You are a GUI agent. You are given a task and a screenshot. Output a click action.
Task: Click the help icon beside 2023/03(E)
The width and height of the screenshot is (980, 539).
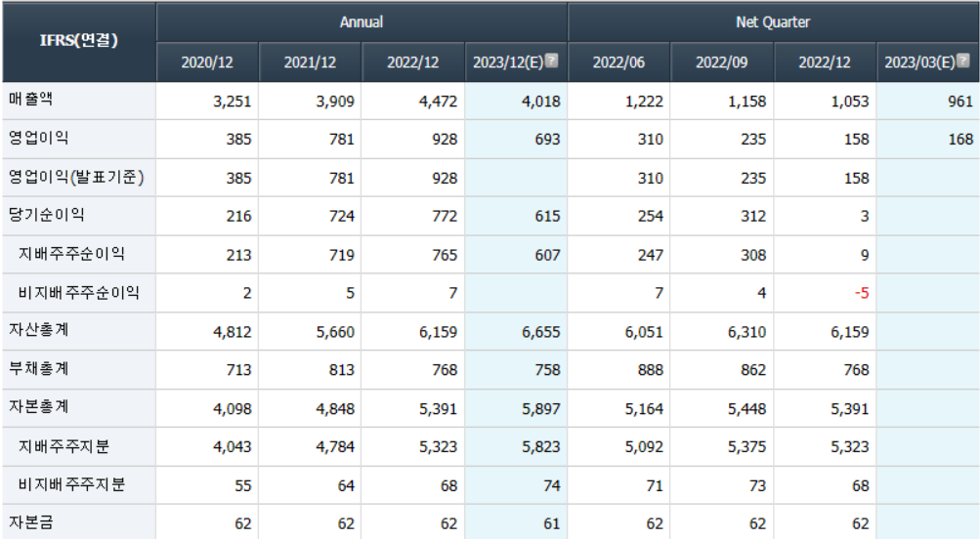pos(963,61)
